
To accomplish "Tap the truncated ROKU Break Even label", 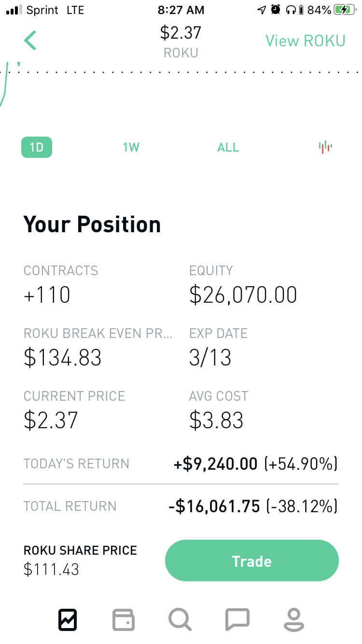I will click(x=98, y=334).
